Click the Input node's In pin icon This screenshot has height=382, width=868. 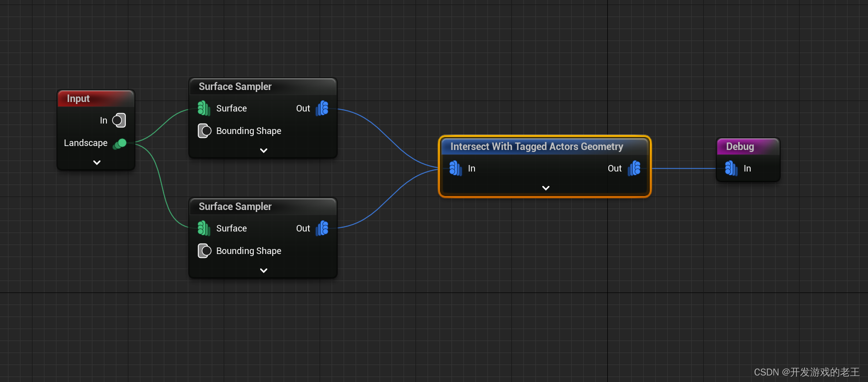(x=119, y=120)
